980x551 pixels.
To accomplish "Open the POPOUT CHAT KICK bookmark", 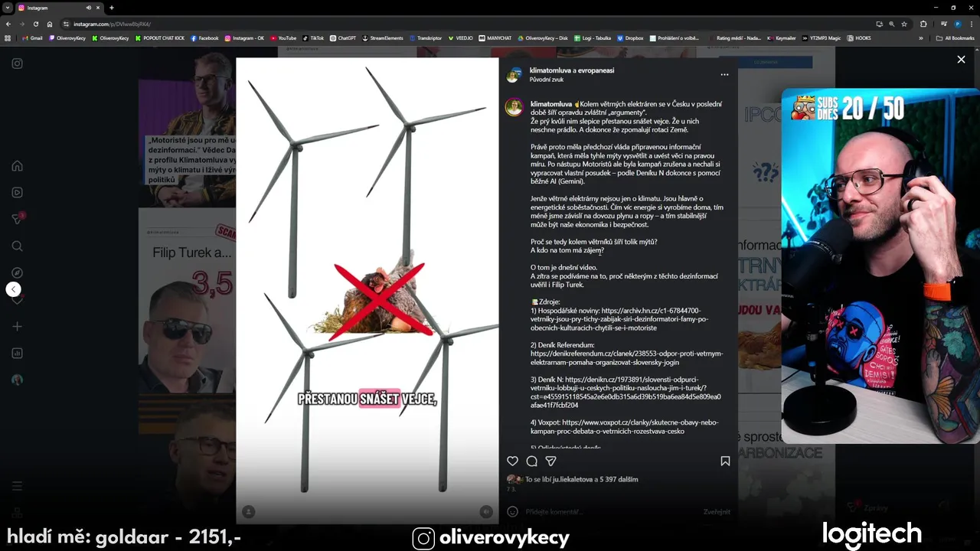I will [160, 37].
